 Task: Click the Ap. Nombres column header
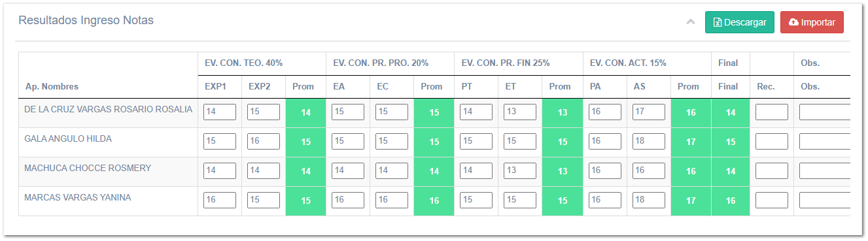52,86
